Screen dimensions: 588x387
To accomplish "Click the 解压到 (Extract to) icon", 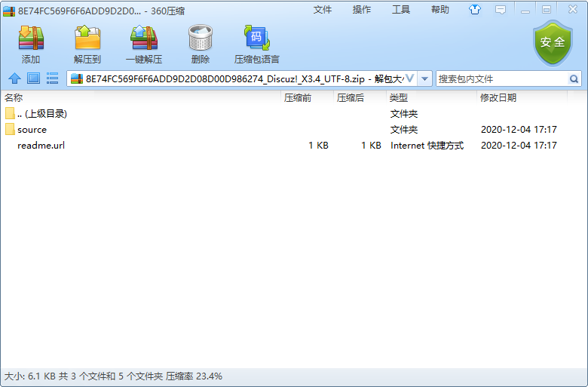I will coord(87,43).
